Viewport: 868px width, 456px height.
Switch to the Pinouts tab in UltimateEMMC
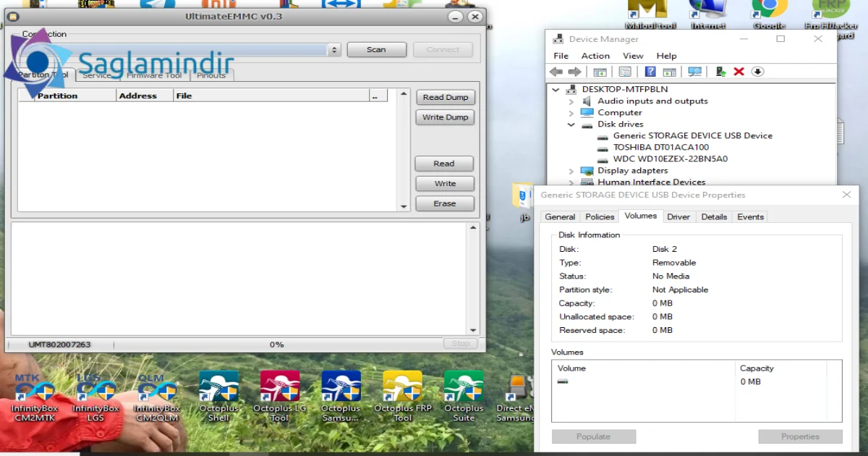pos(211,75)
